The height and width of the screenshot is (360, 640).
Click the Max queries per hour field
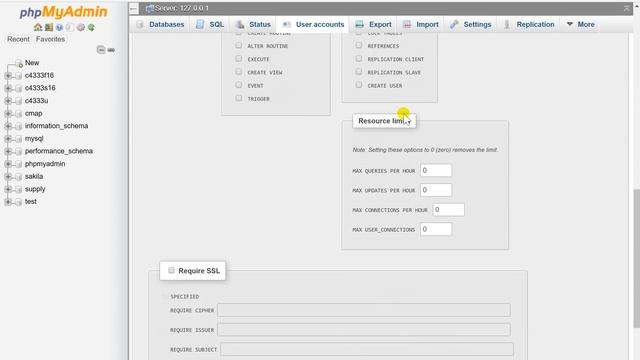[x=436, y=171]
